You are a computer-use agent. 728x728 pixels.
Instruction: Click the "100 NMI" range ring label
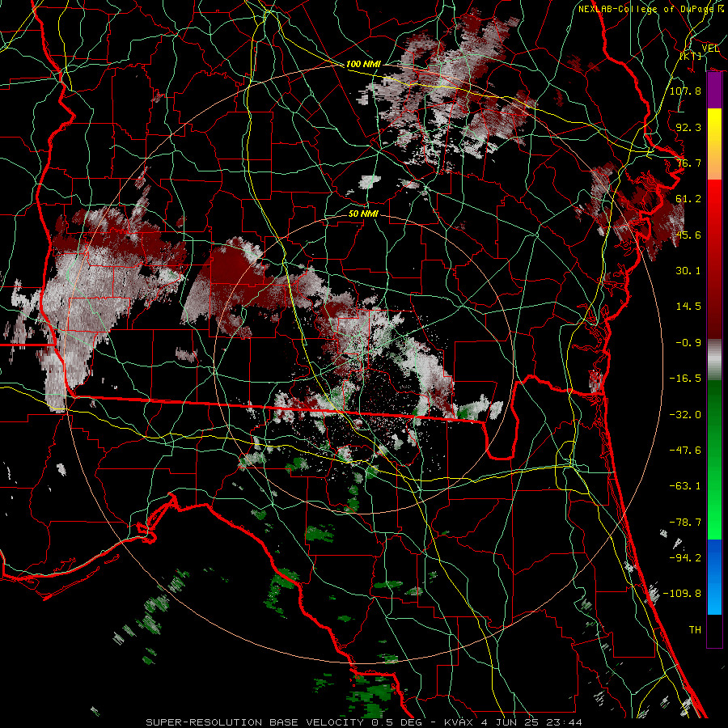tap(363, 64)
